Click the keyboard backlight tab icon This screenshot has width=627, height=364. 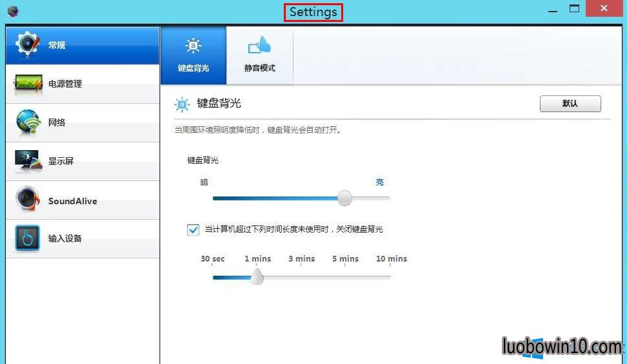193,46
